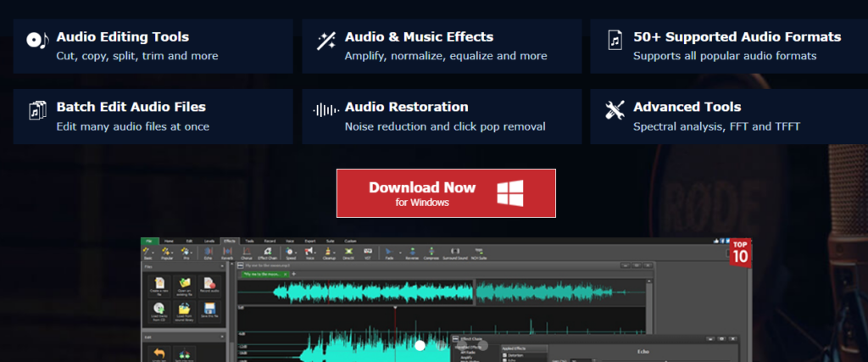Click the Load tracks from CD icon
This screenshot has height=362, width=868.
click(159, 309)
